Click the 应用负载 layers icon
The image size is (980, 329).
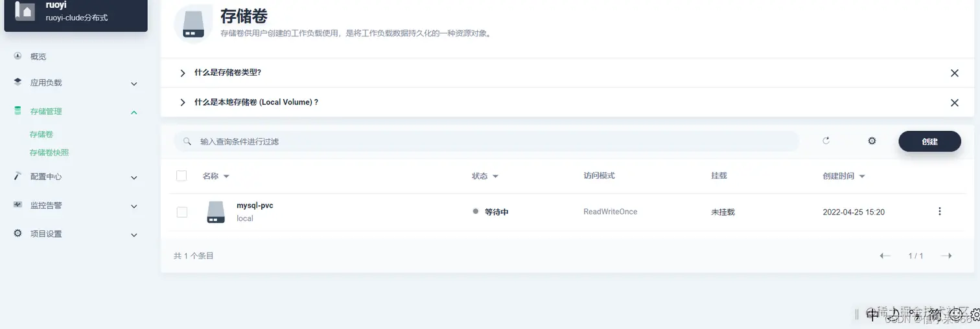(17, 82)
